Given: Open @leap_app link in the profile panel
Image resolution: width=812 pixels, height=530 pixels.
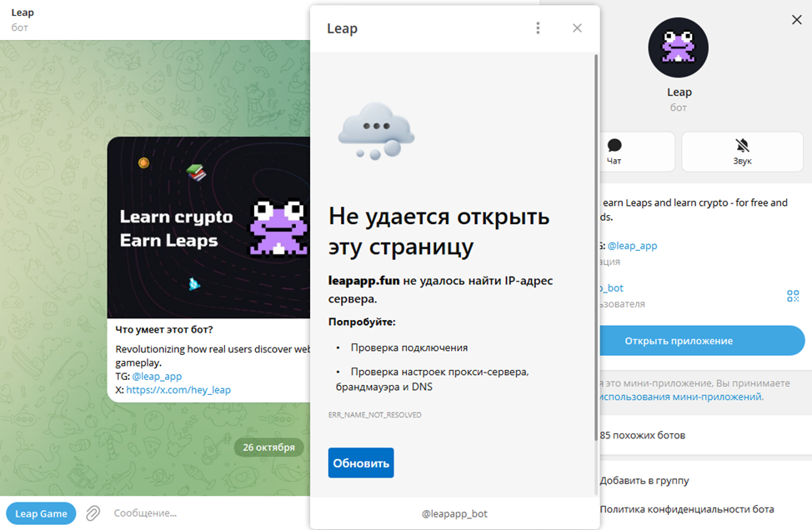Looking at the screenshot, I should 632,246.
